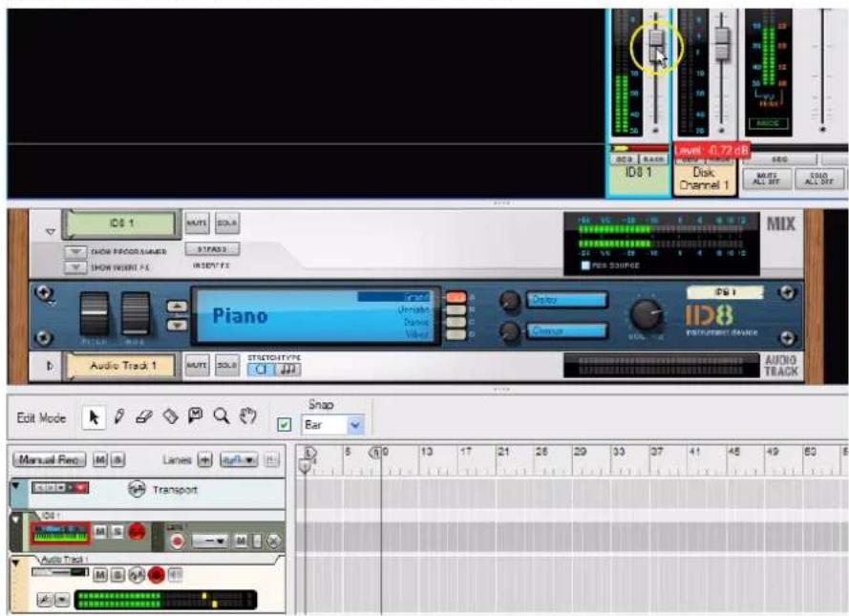Image resolution: width=849 pixels, height=616 pixels.
Task: Collapse the Transport track in the sequencer
Action: click(15, 485)
